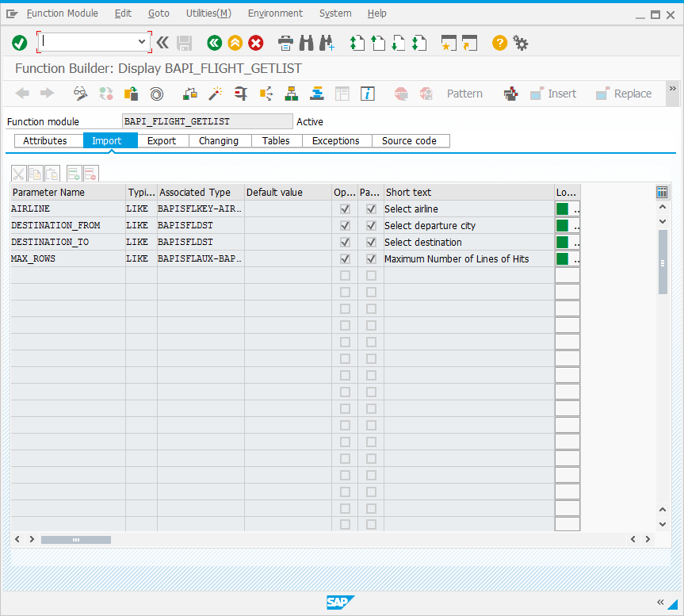Click the Activate magic wand icon
Viewport: 684px width, 616px height.
click(215, 94)
